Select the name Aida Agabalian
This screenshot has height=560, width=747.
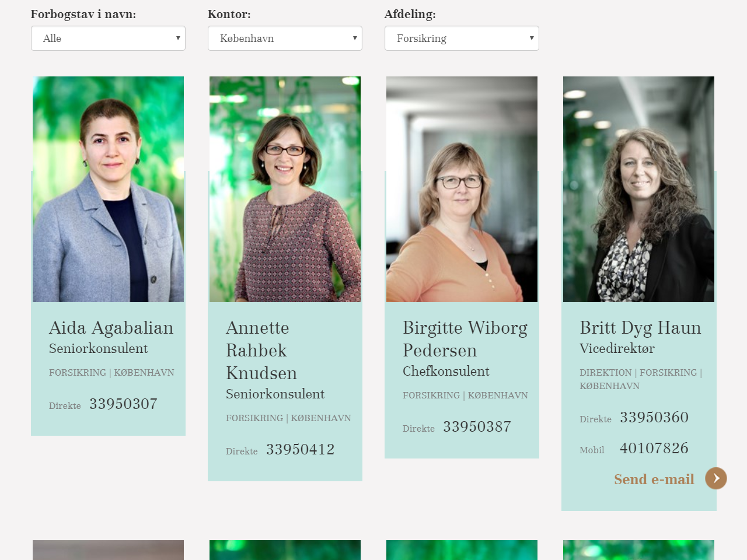pos(111,328)
